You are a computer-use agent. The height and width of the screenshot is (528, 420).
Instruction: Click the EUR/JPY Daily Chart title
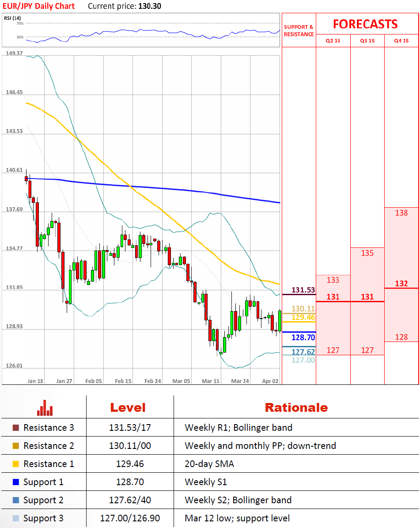point(39,6)
